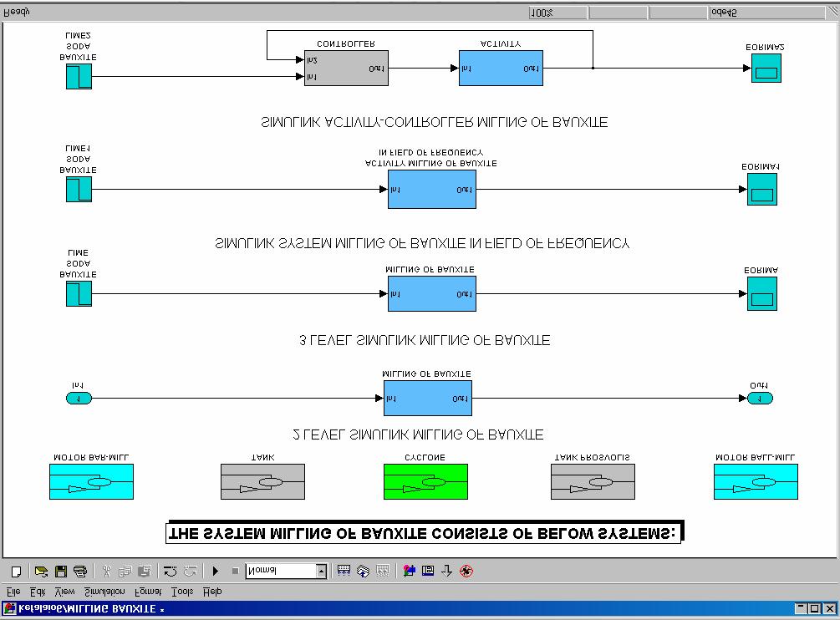840x620 pixels.
Task: Select the ACTIVITY MILLING OF BAUXITE frequency block
Action: click(432, 189)
